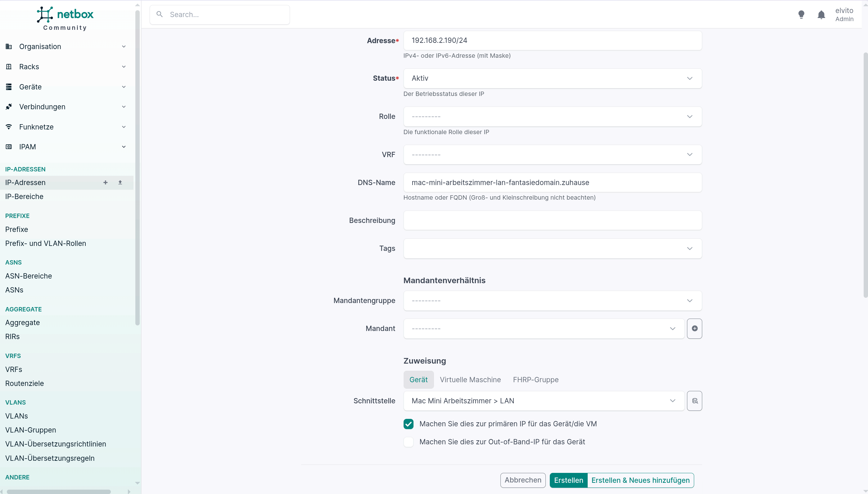The height and width of the screenshot is (494, 868).
Task: Open ASN-Bereiche in sidebar
Action: coord(29,276)
